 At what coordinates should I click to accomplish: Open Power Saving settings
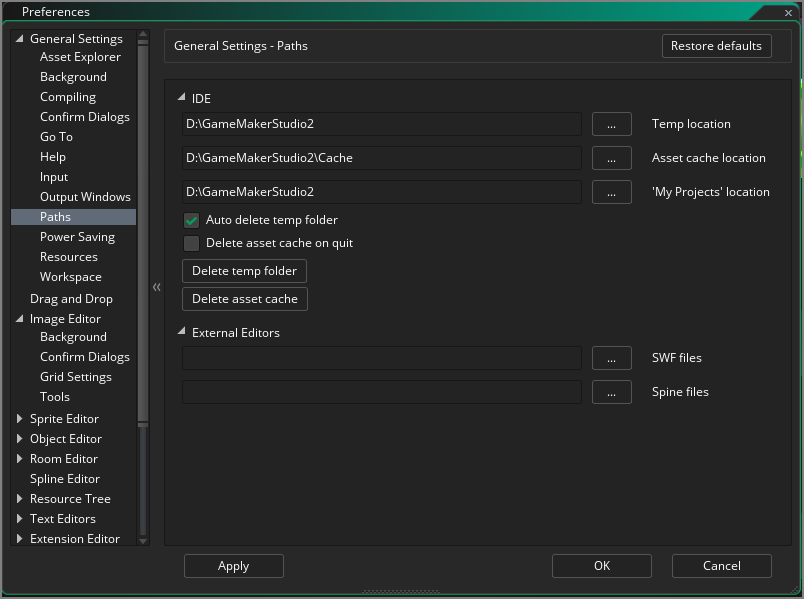click(x=77, y=237)
